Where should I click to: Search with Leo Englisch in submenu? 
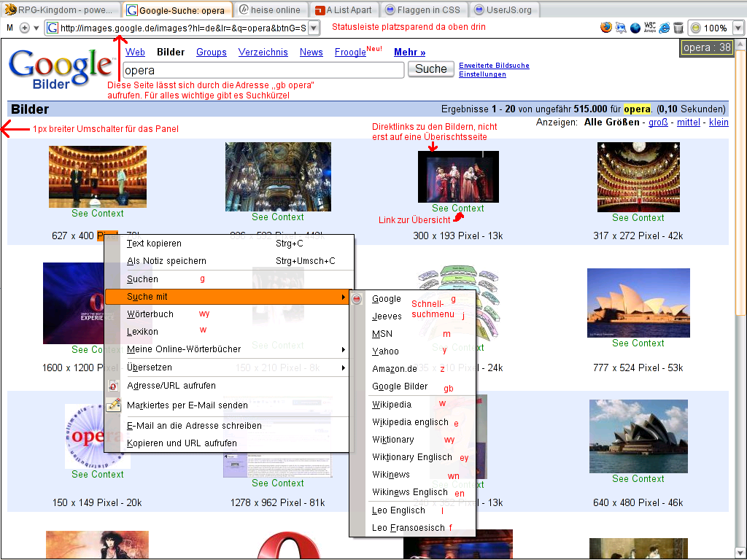(413, 510)
